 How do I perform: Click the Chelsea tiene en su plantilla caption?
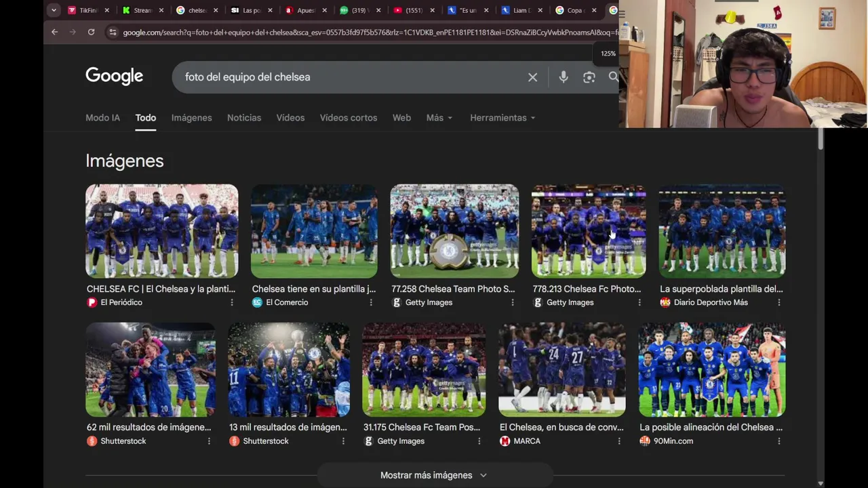pos(314,289)
